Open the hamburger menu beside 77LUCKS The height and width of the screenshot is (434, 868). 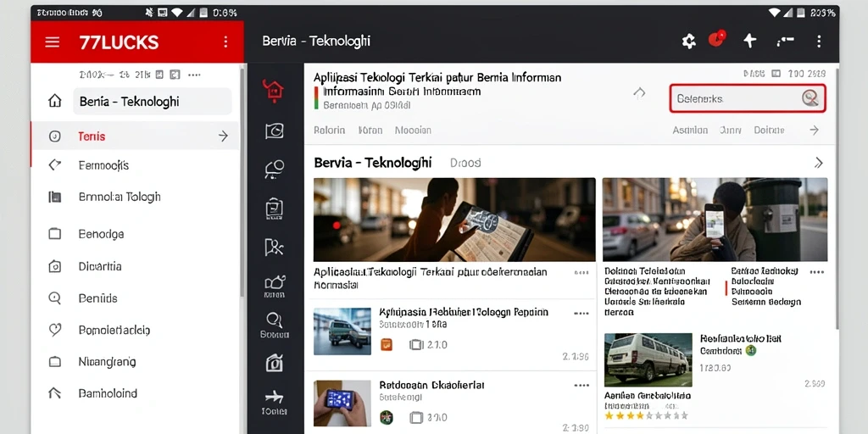pos(52,42)
